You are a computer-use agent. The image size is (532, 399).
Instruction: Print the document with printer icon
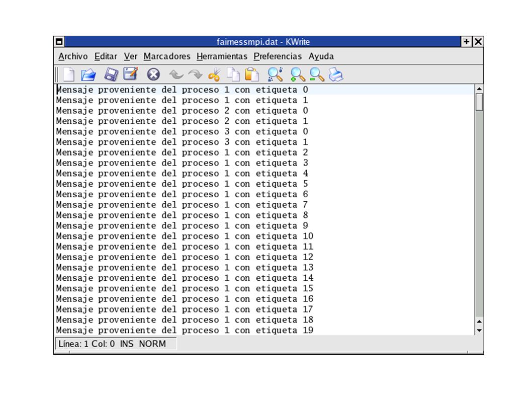tap(336, 74)
